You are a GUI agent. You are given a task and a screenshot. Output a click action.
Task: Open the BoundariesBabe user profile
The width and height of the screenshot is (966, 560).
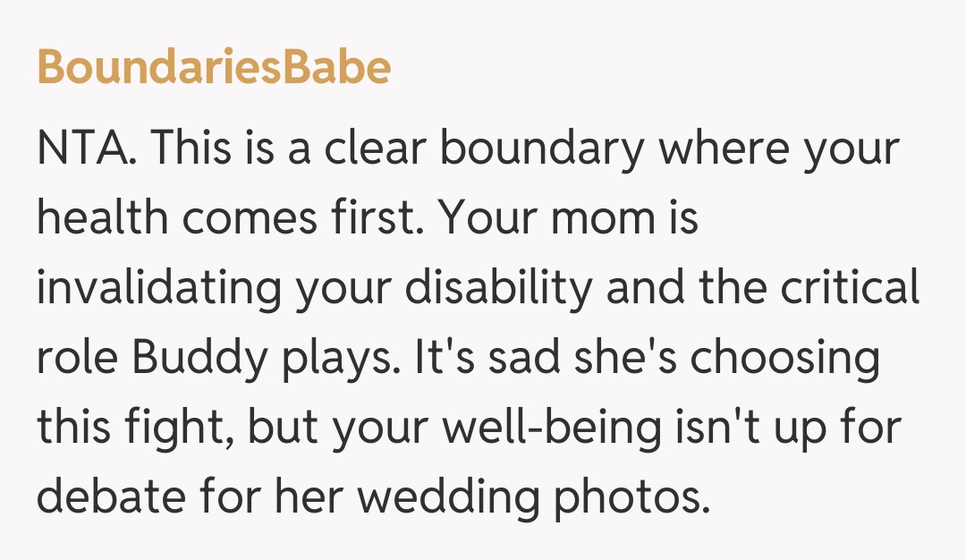tap(214, 68)
